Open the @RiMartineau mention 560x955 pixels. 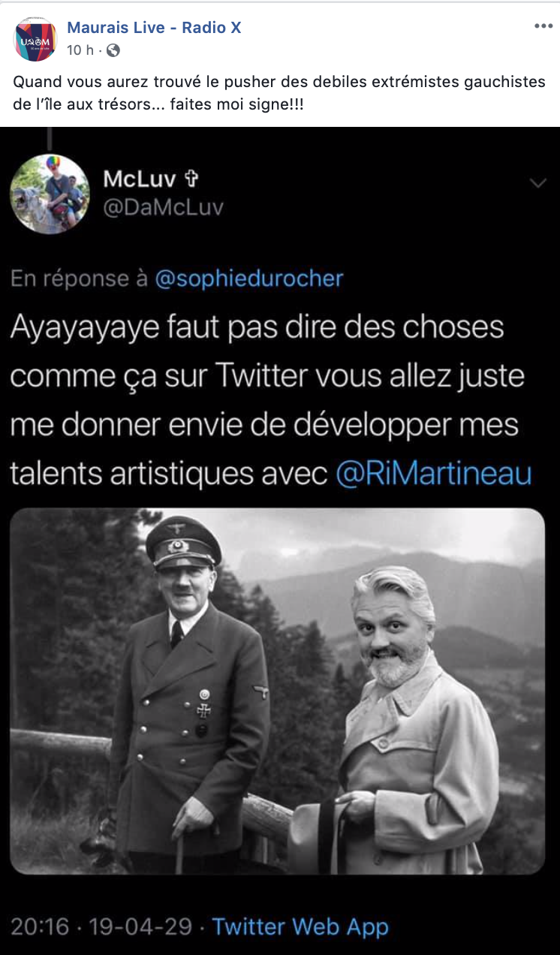coord(434,473)
